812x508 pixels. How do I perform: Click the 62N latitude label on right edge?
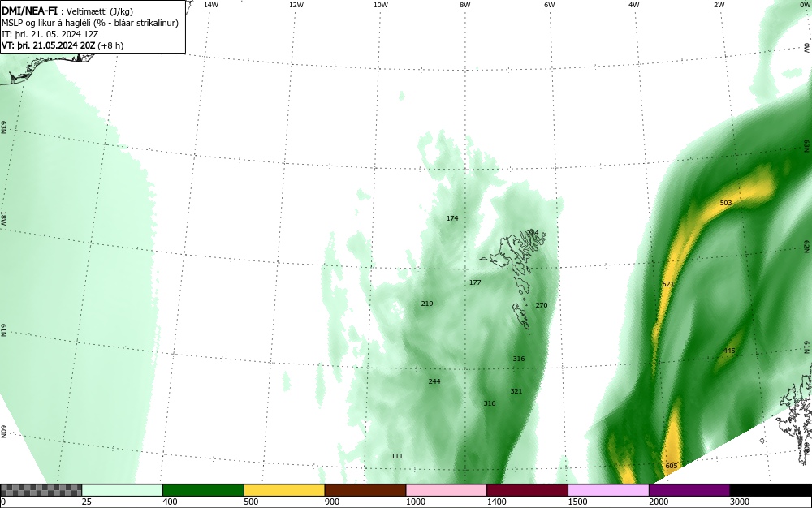(x=806, y=245)
